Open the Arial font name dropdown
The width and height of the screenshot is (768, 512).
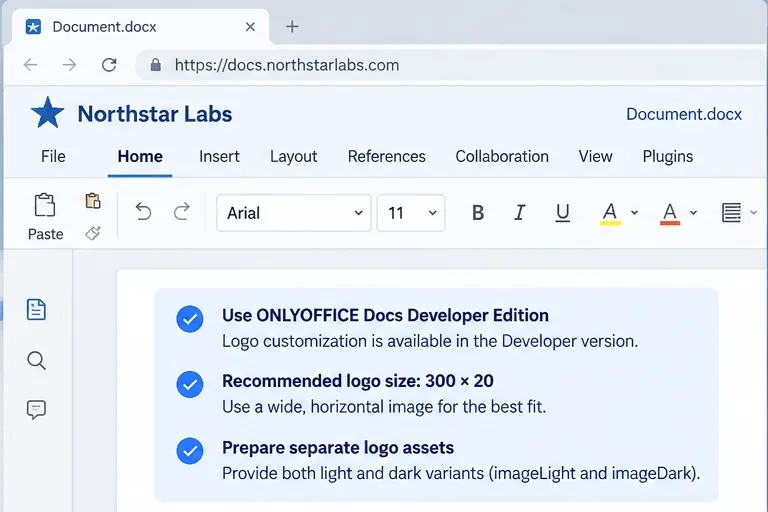(x=294, y=213)
